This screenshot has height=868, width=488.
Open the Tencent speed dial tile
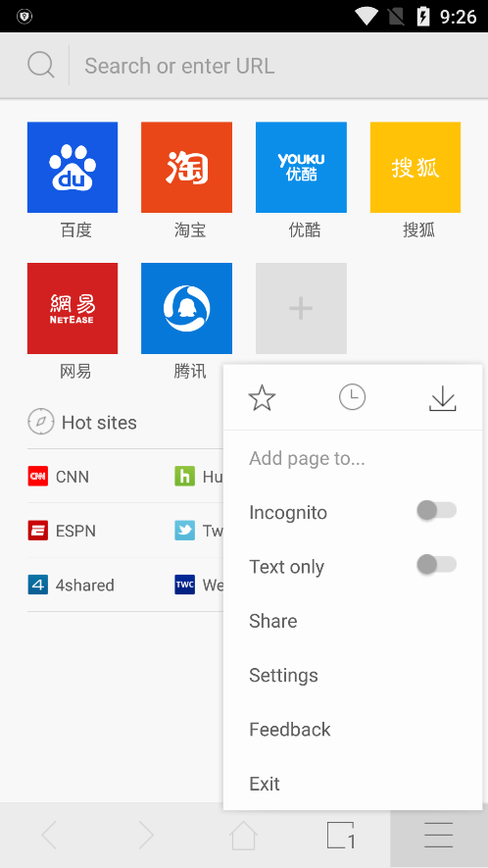[186, 308]
